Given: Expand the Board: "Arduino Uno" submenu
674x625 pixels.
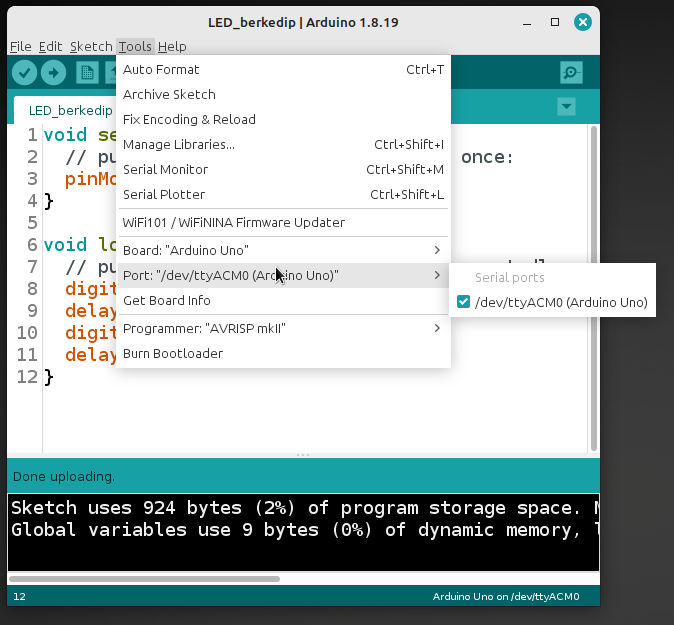Looking at the screenshot, I should pyautogui.click(x=283, y=250).
